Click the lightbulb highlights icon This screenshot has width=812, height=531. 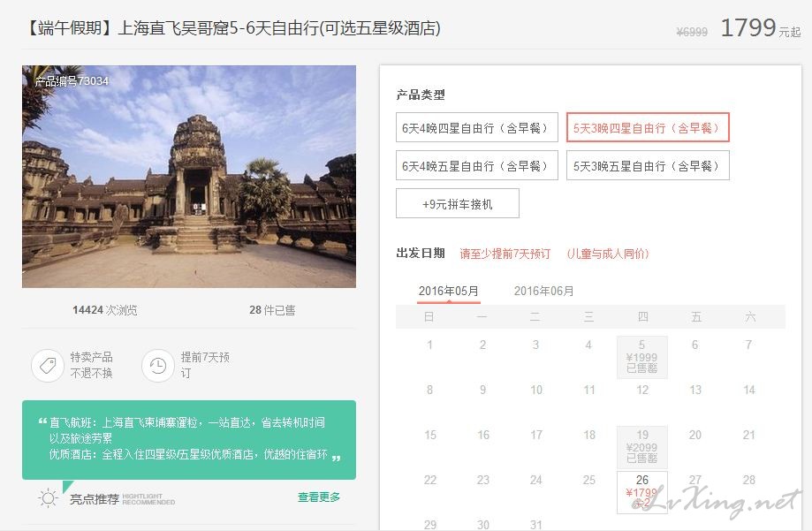[x=48, y=498]
